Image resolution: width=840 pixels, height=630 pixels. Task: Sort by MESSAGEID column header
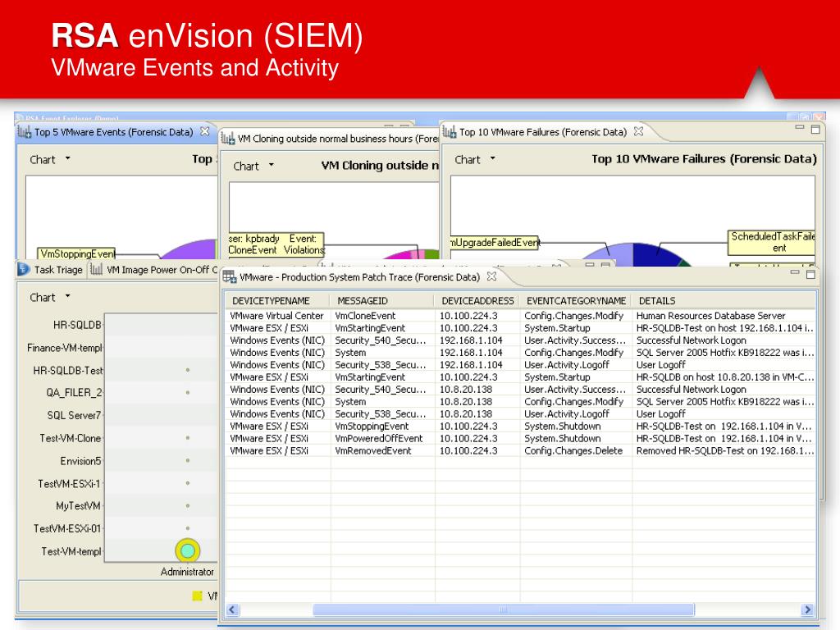point(383,300)
